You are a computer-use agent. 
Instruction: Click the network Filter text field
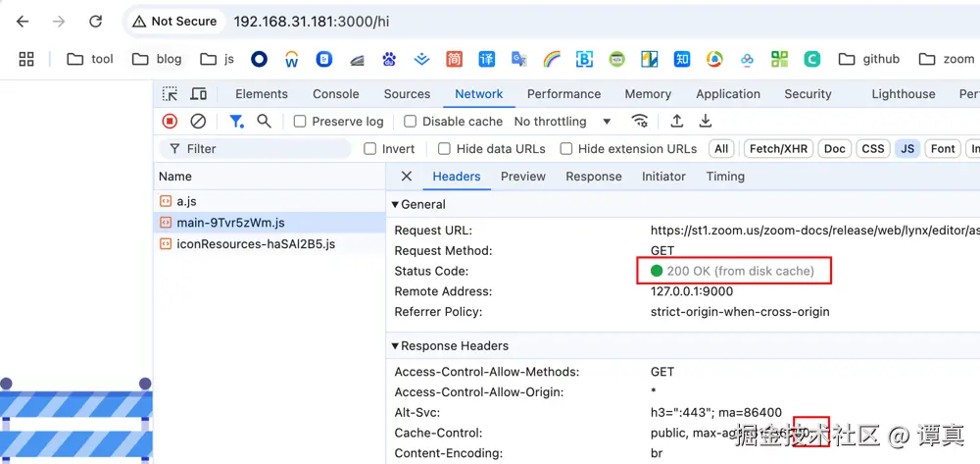[256, 149]
